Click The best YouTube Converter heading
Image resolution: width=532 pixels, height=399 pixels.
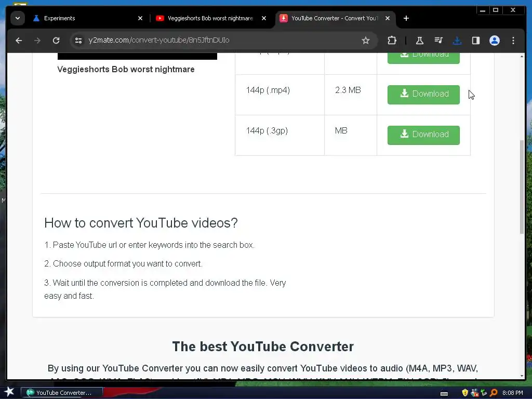(263, 347)
